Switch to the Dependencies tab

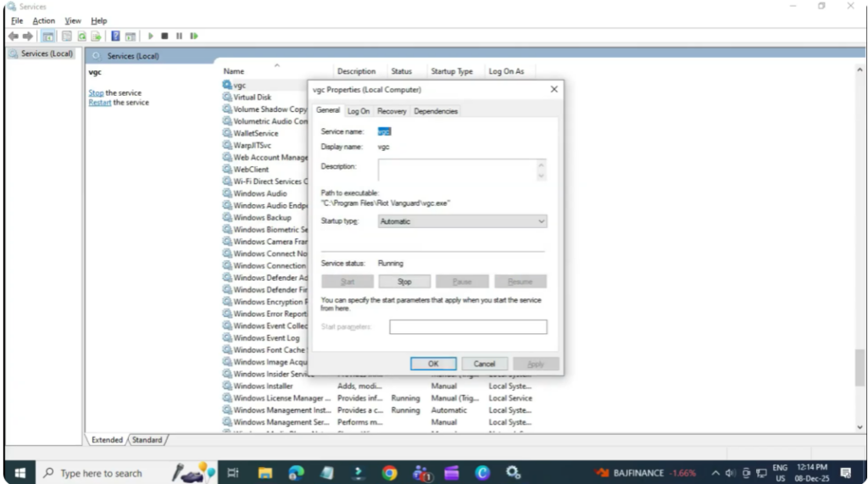pos(436,111)
